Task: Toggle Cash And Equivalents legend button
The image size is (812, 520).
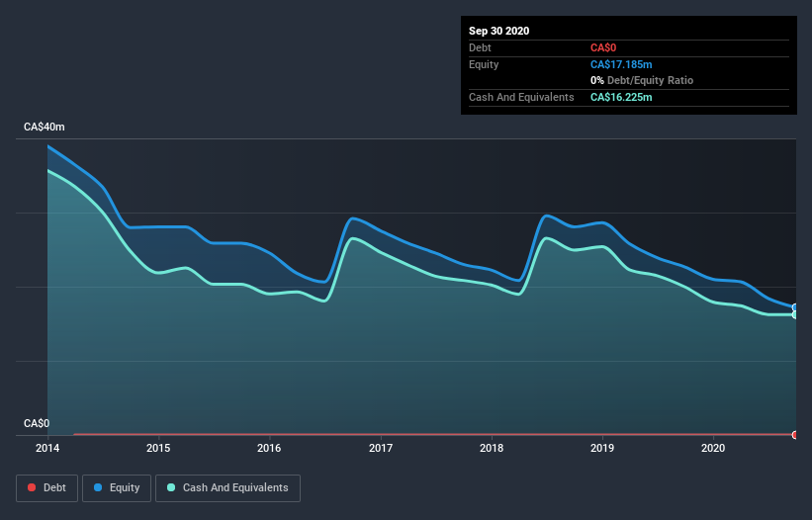Action: click(227, 488)
